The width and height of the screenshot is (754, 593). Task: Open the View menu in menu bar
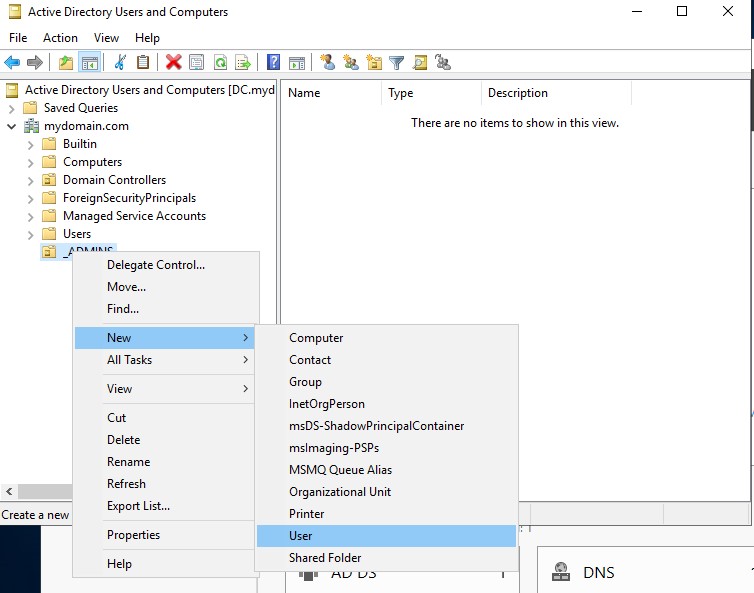point(106,38)
